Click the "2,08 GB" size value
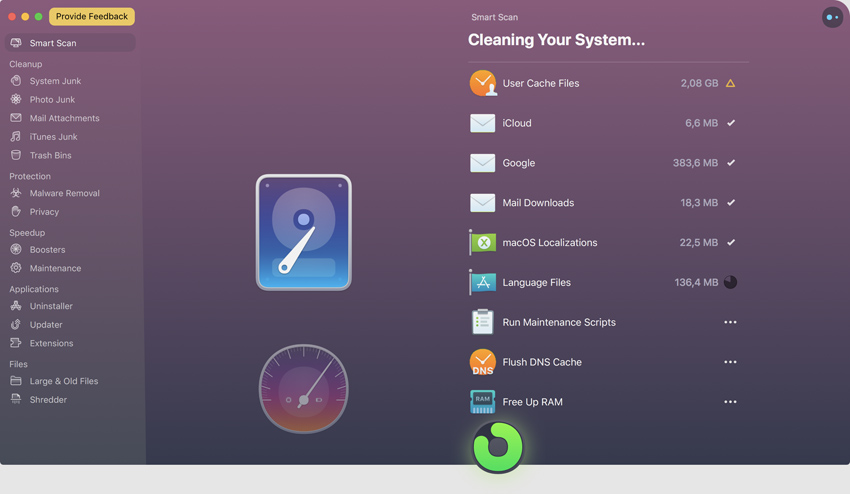 coord(699,84)
